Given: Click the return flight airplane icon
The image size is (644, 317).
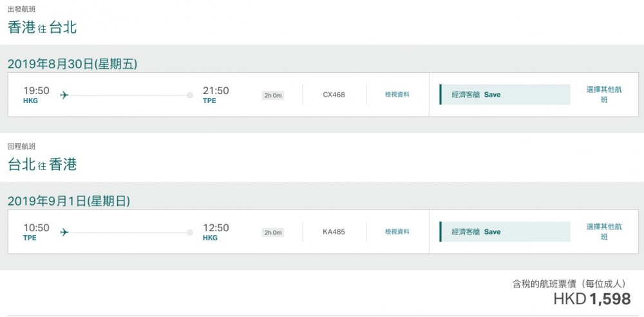Looking at the screenshot, I should 64,232.
